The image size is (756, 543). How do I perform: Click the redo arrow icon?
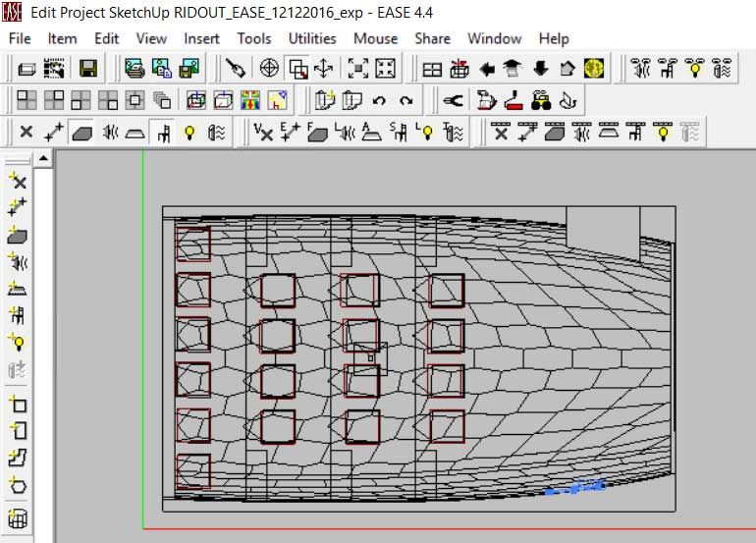(x=405, y=101)
